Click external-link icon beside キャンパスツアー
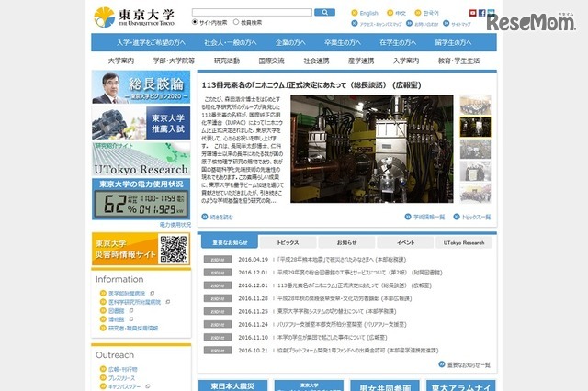Viewport: 588px width, 391px height. 147,386
